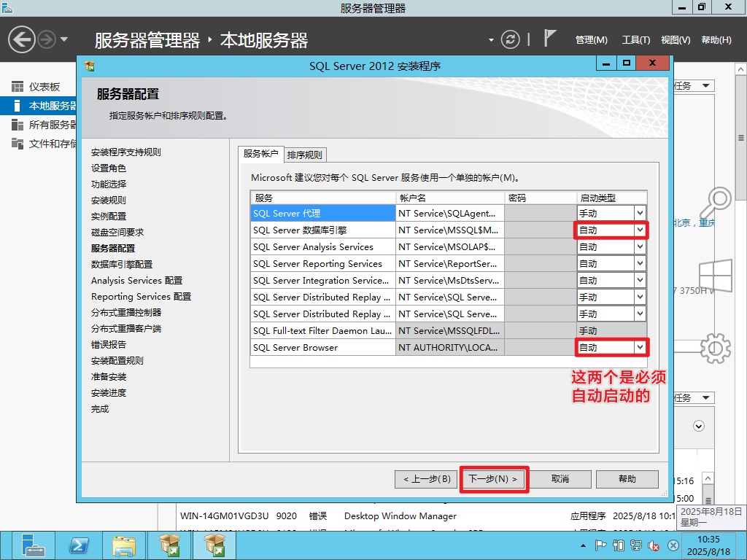Click the network tray icon

coord(636,545)
